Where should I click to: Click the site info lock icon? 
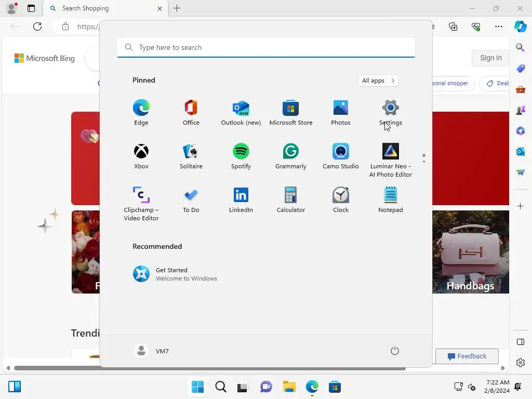(x=65, y=26)
